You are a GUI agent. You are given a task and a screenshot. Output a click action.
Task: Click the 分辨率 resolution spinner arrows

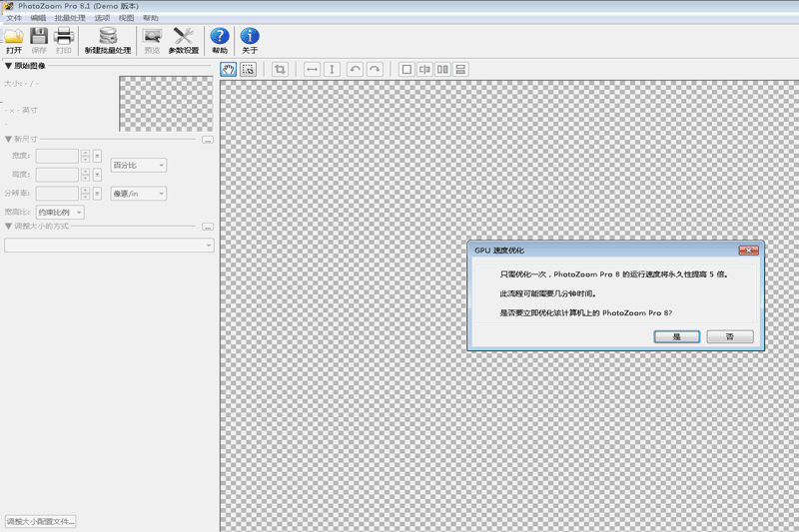[x=86, y=194]
